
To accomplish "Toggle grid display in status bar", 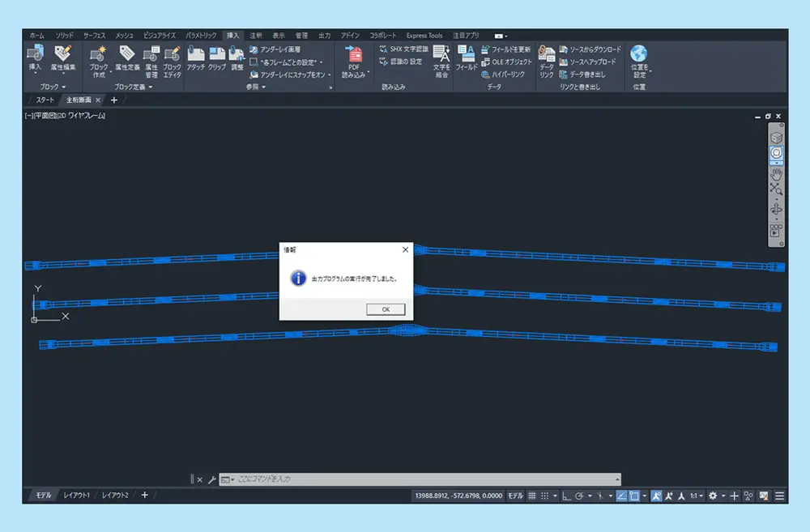I will point(532,496).
